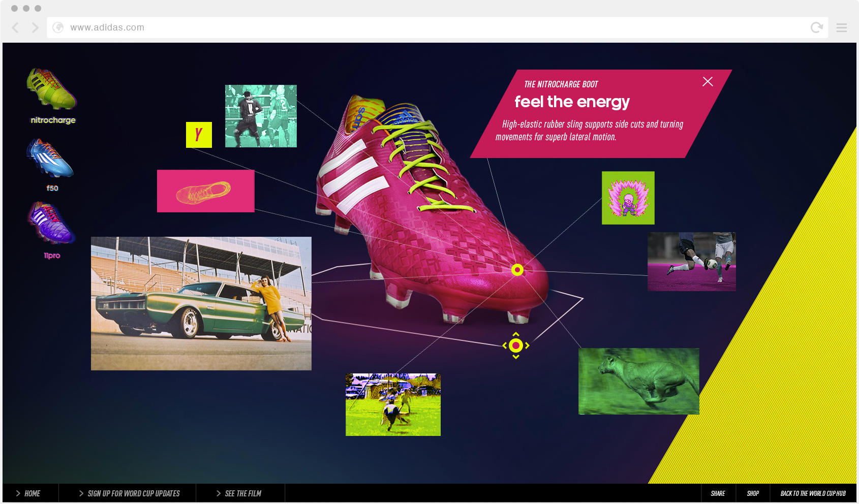Click the See The Film chevron arrow
This screenshot has width=859, height=504.
click(219, 493)
